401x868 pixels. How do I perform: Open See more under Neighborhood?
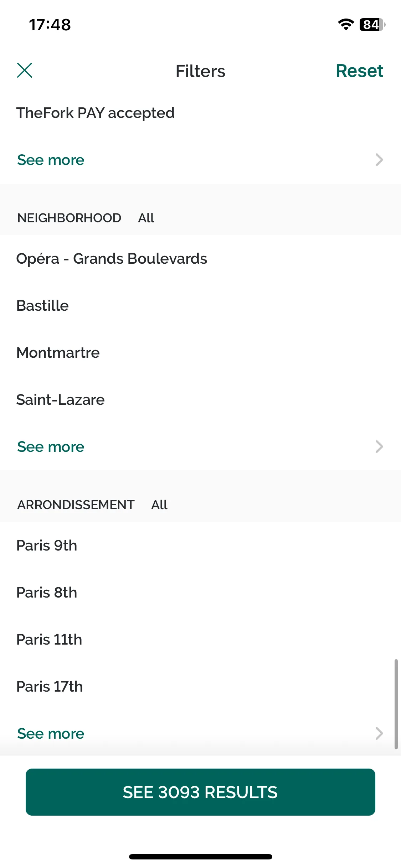[51, 447]
